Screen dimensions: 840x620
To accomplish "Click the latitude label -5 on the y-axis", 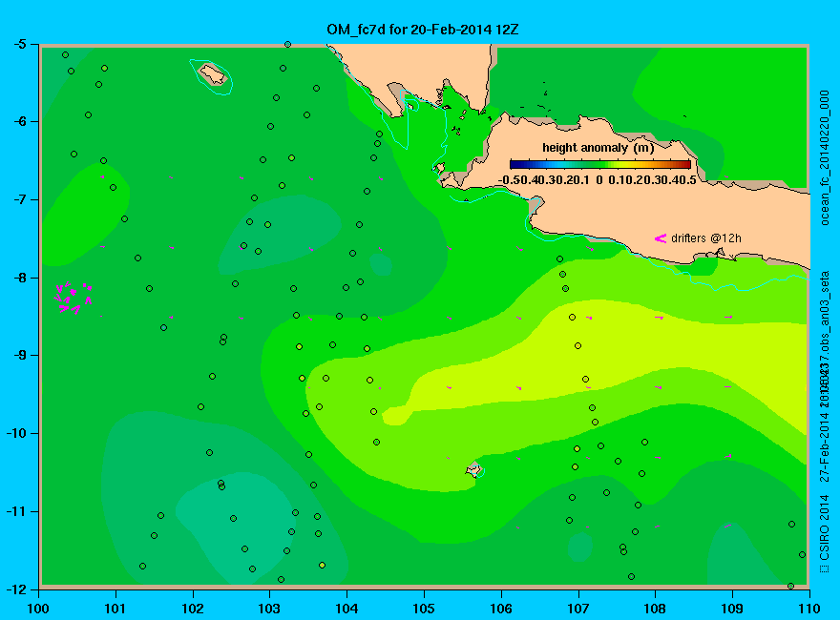I will 18,44.
